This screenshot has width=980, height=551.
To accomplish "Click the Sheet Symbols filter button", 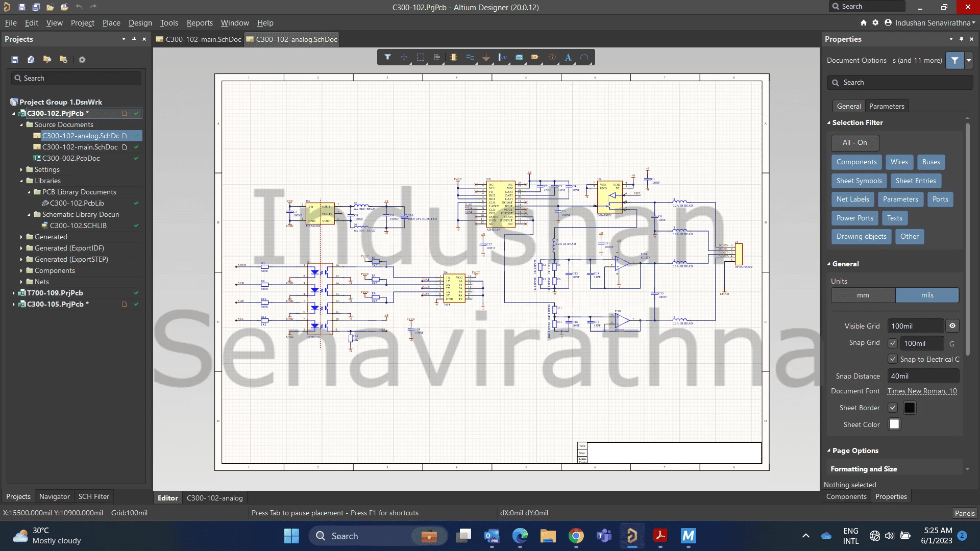I will [859, 181].
